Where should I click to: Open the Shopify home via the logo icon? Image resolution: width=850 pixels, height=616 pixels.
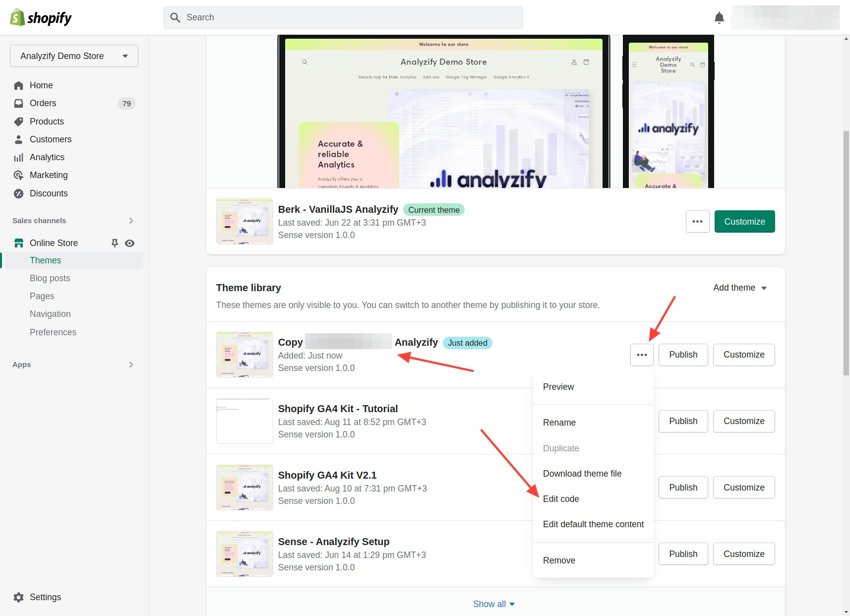pyautogui.click(x=17, y=17)
